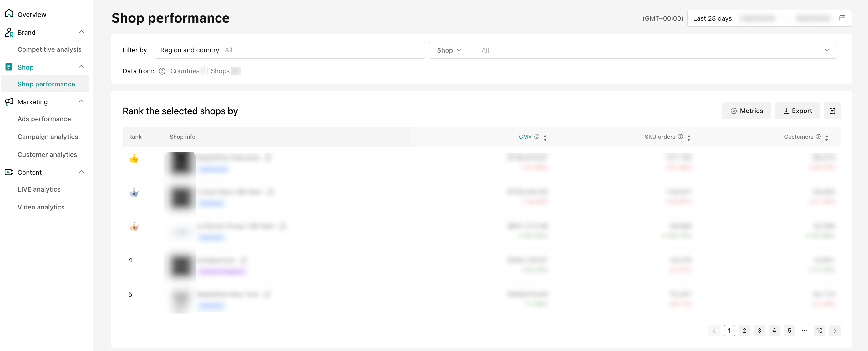Sort table by GMV arrows
Viewport: 868px width, 351px height.
tap(545, 137)
